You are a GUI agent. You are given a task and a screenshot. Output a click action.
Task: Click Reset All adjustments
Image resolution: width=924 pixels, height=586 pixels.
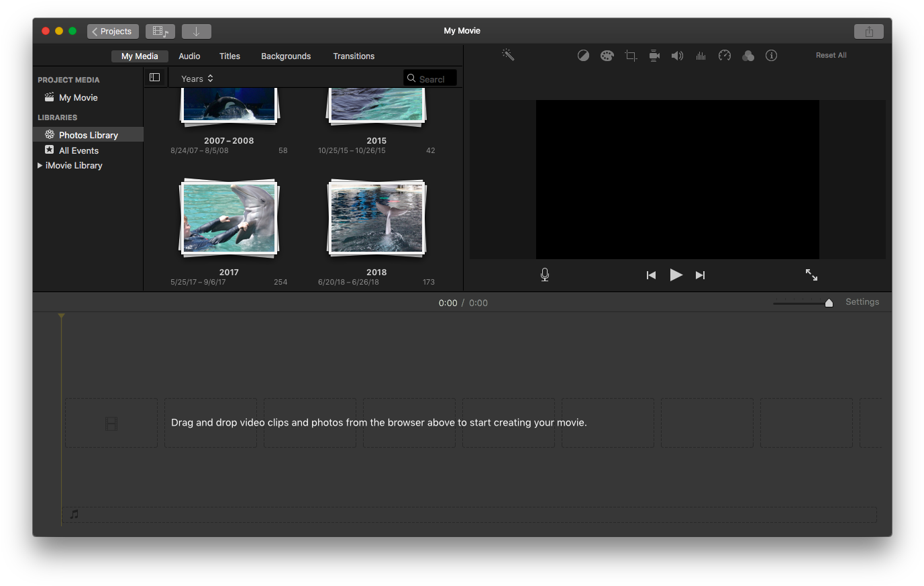coord(831,55)
